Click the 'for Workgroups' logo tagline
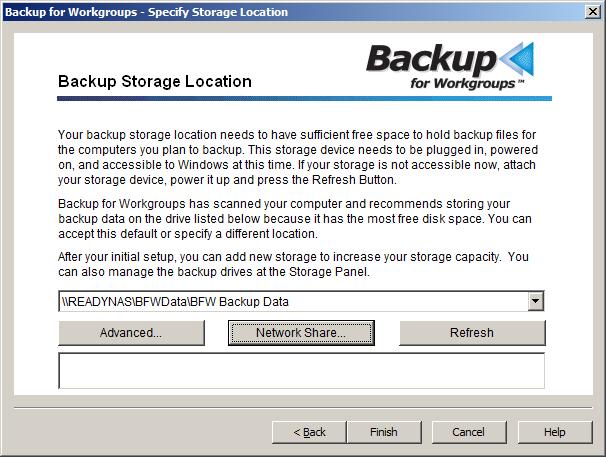Viewport: 606px width, 457px height. tap(467, 83)
